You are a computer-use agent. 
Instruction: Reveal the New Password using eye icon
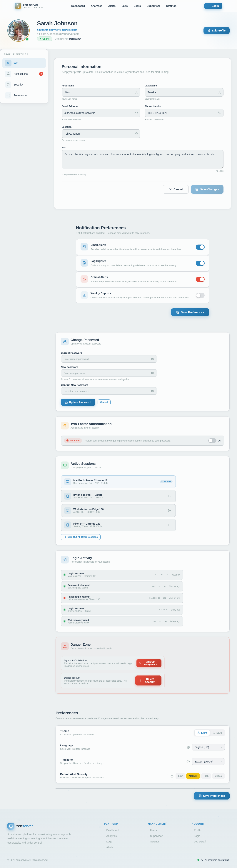(152, 373)
